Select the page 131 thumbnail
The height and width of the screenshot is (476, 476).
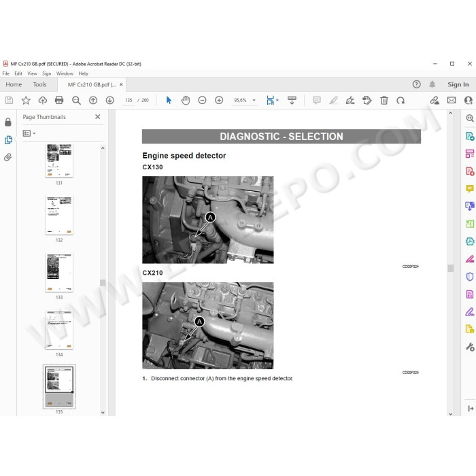click(59, 161)
